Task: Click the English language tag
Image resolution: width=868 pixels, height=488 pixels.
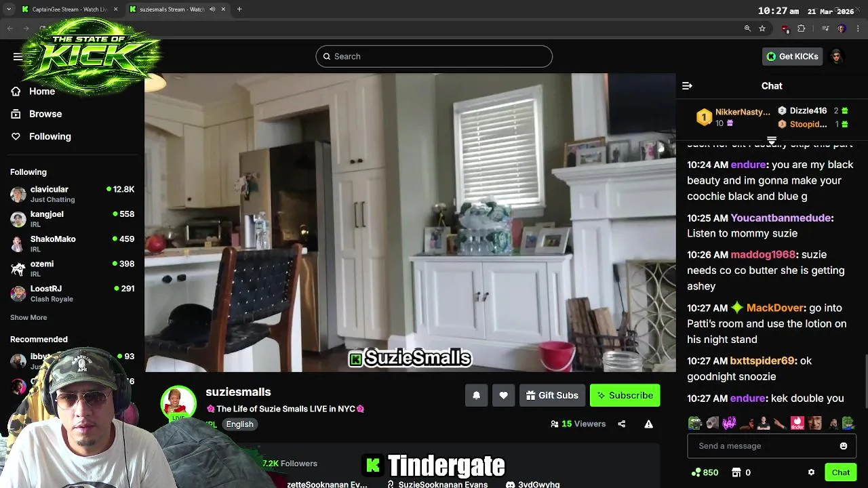Action: [239, 424]
